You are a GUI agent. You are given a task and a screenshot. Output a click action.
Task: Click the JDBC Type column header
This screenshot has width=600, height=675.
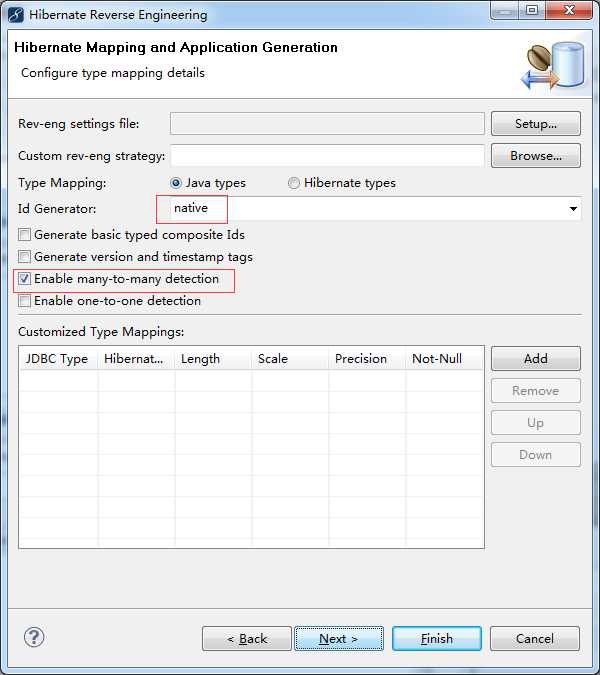coord(59,359)
